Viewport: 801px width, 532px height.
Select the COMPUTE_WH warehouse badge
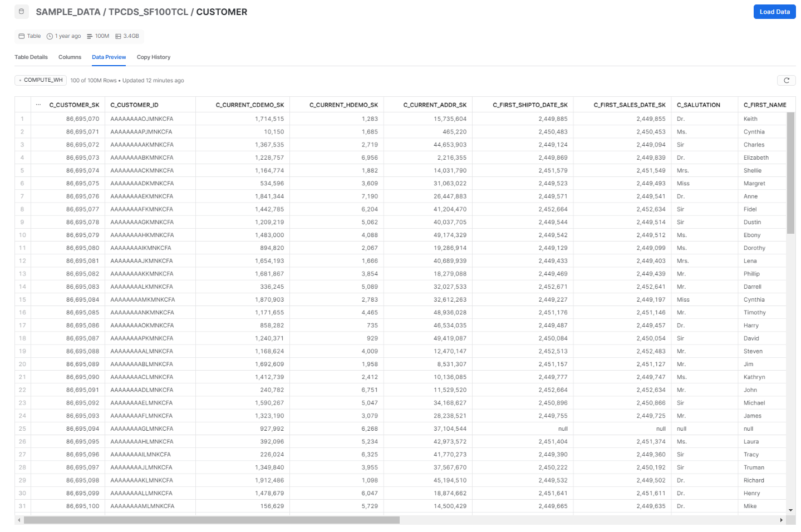(x=40, y=80)
